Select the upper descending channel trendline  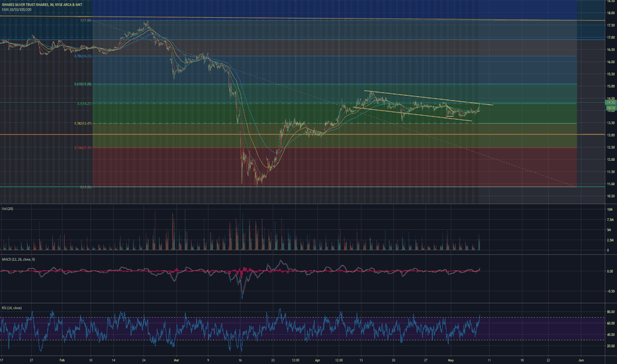[428, 98]
